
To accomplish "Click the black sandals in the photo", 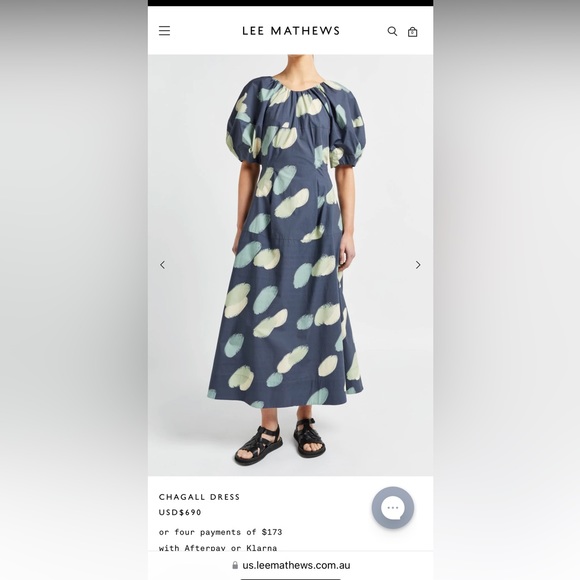I will pos(280,441).
